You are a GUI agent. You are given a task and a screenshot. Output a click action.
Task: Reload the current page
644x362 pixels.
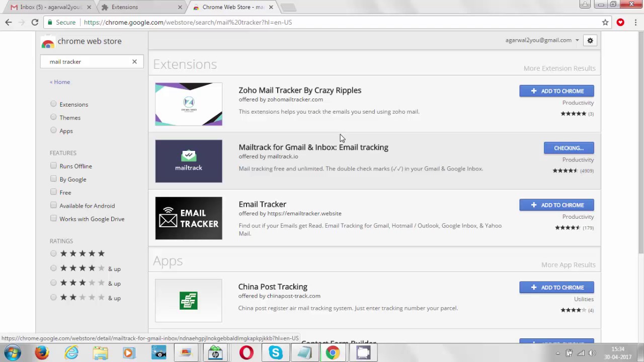coord(35,22)
